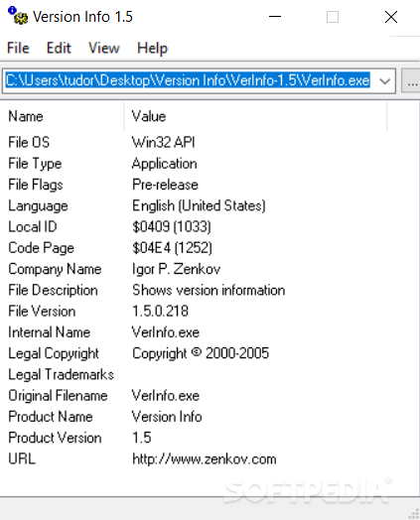
Task: Select the Igor P. Zenkov value
Action: coord(176,269)
